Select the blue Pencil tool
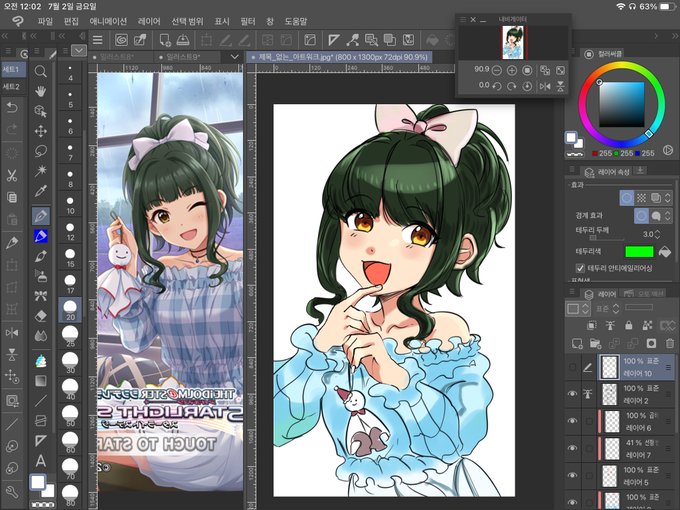This screenshot has height=510, width=680. coord(41,236)
